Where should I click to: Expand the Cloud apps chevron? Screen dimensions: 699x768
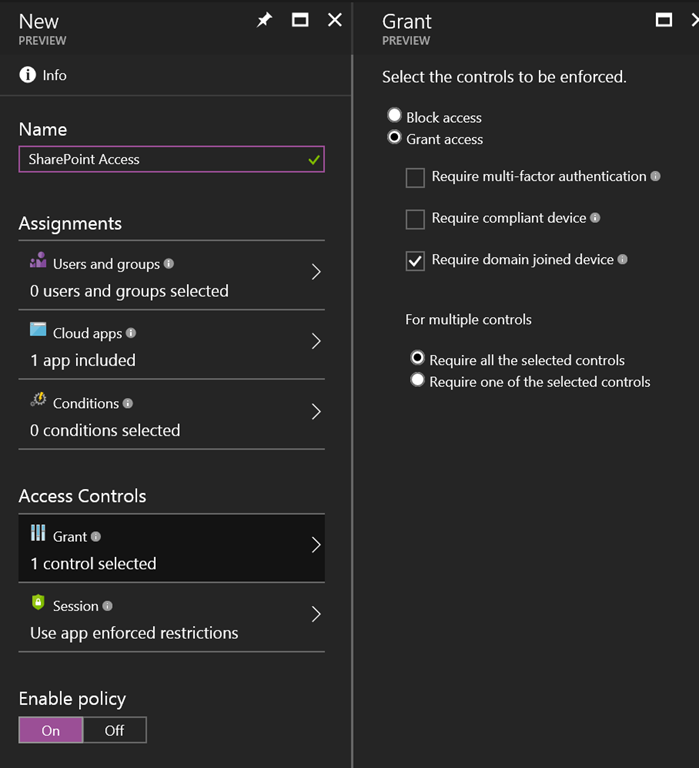(x=316, y=342)
